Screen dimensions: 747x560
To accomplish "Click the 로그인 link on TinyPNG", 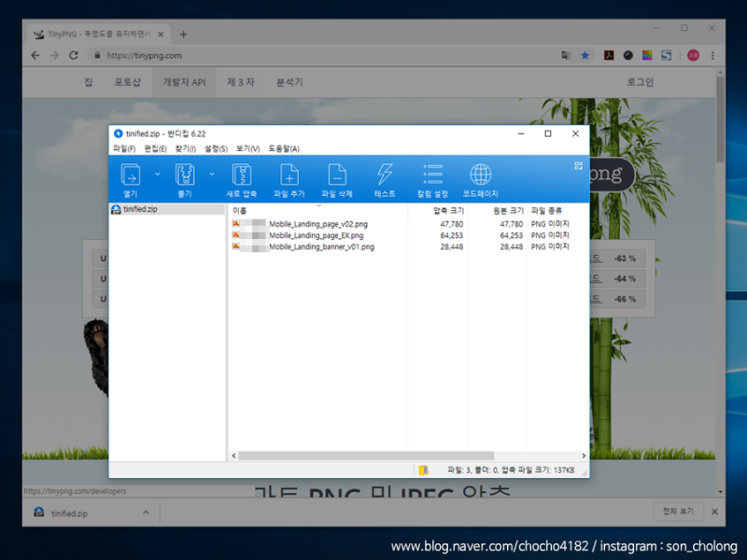I will click(x=640, y=82).
